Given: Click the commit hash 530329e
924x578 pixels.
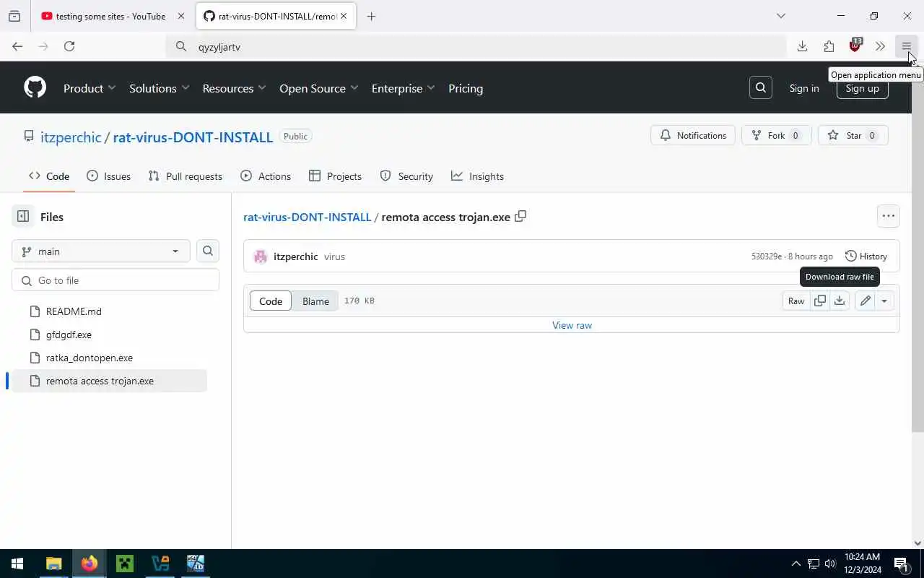Looking at the screenshot, I should 766,256.
